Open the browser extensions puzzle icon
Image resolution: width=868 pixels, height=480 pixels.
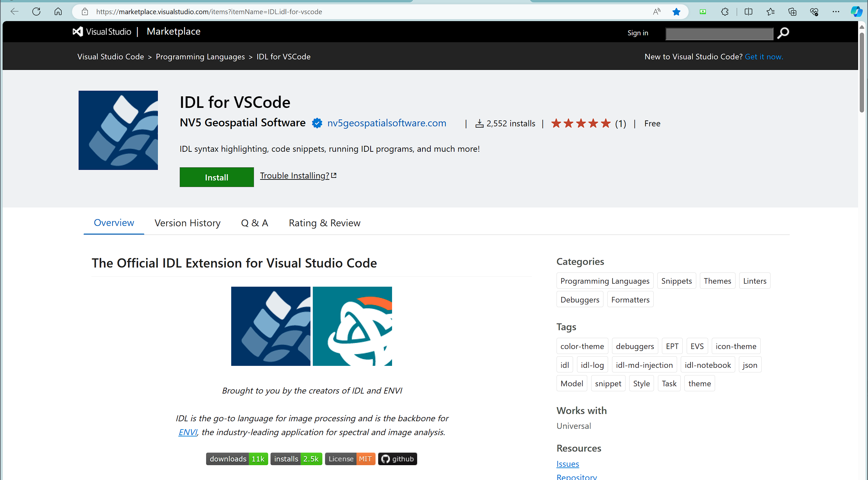pos(724,12)
